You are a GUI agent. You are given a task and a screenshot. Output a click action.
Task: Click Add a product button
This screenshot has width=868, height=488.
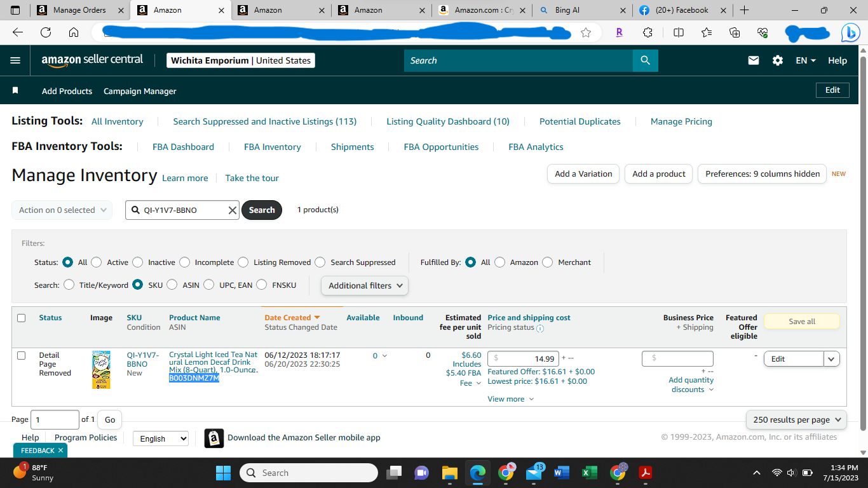pyautogui.click(x=659, y=174)
